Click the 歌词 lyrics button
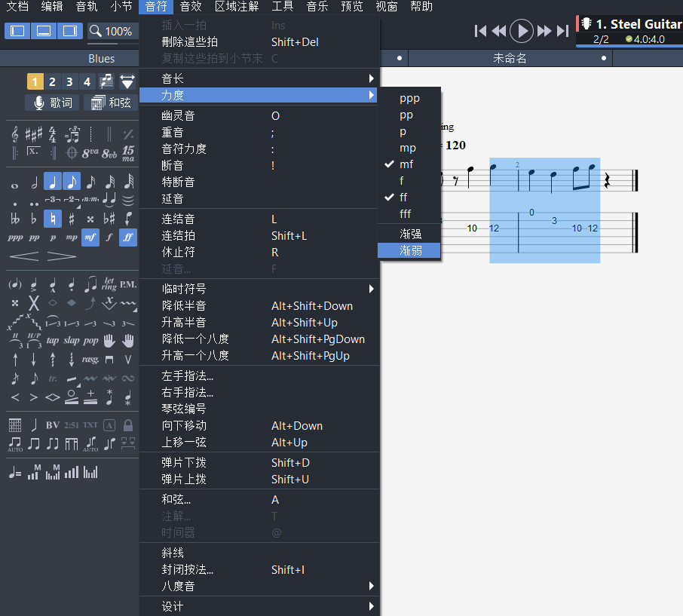683x616 pixels. click(x=54, y=103)
